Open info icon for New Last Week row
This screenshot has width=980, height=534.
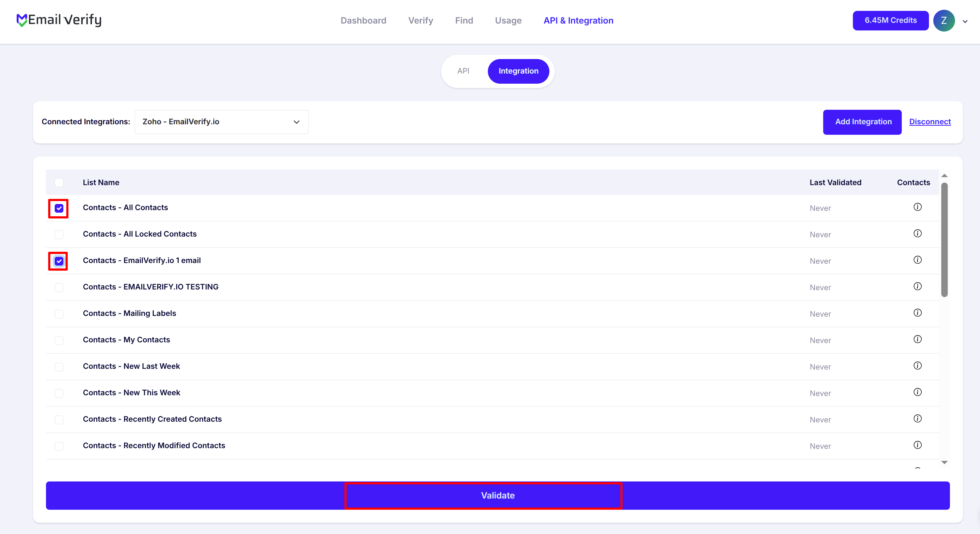(918, 366)
